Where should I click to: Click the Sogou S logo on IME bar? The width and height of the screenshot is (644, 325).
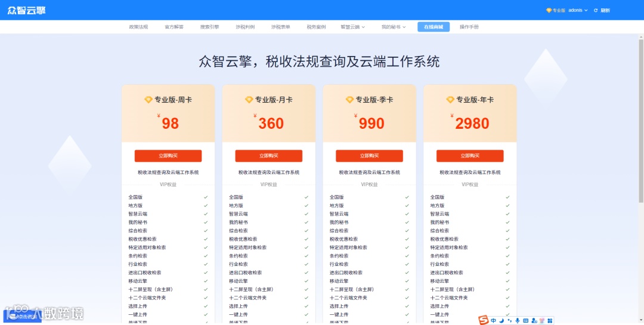484,320
